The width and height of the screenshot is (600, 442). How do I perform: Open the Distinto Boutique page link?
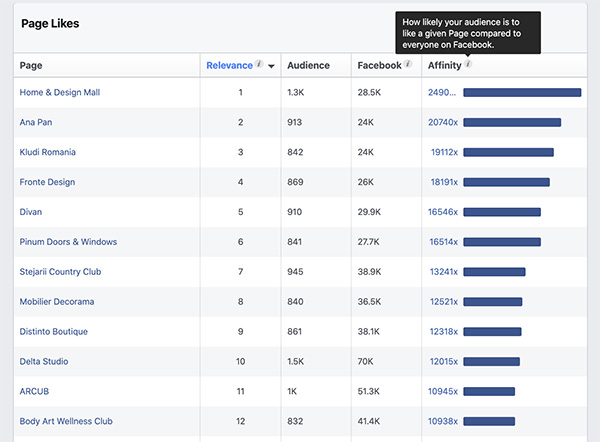point(54,332)
